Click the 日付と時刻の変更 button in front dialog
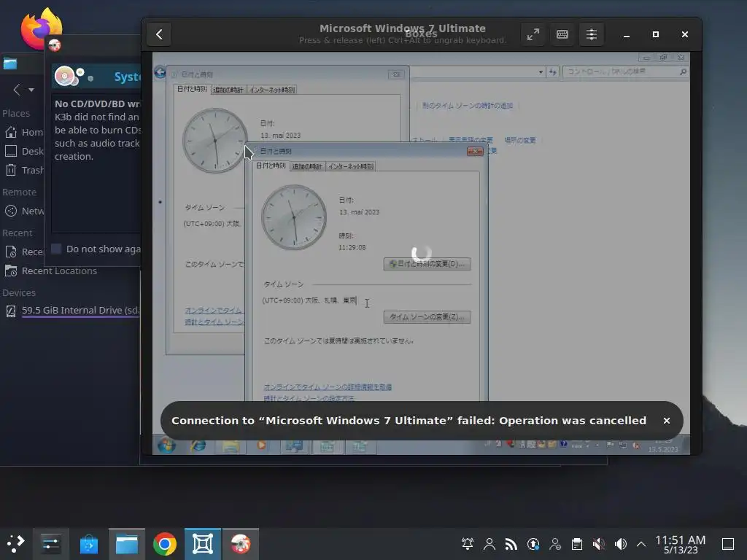 427,264
